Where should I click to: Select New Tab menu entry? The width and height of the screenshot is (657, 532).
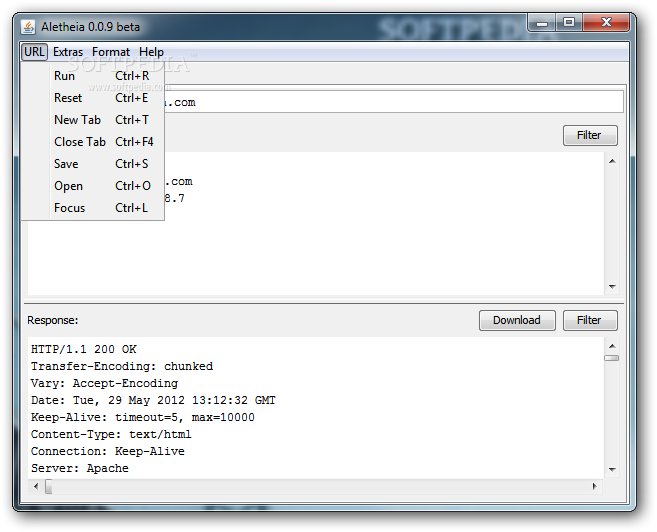93,120
